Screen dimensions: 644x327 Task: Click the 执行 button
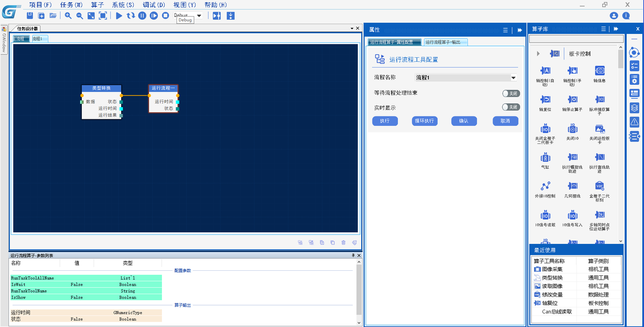[385, 121]
